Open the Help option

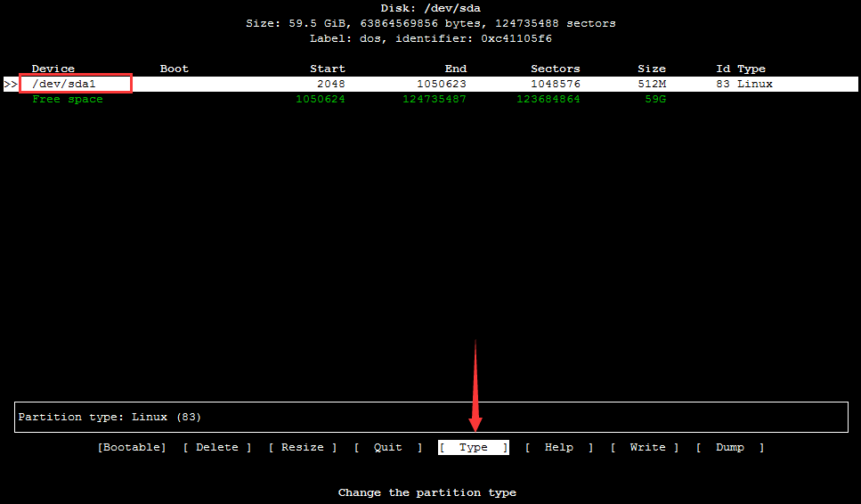click(559, 447)
